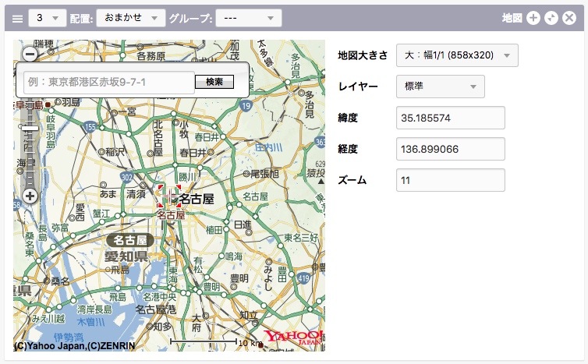Open the 配置 dropdown set to おまかせ
588x364 pixels.
(130, 18)
